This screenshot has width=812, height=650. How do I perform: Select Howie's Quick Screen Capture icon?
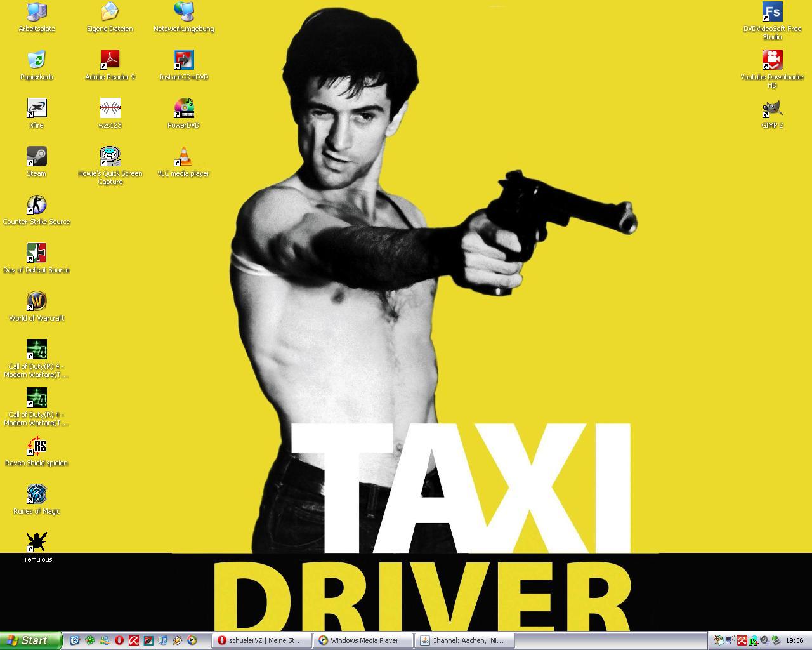click(x=110, y=165)
